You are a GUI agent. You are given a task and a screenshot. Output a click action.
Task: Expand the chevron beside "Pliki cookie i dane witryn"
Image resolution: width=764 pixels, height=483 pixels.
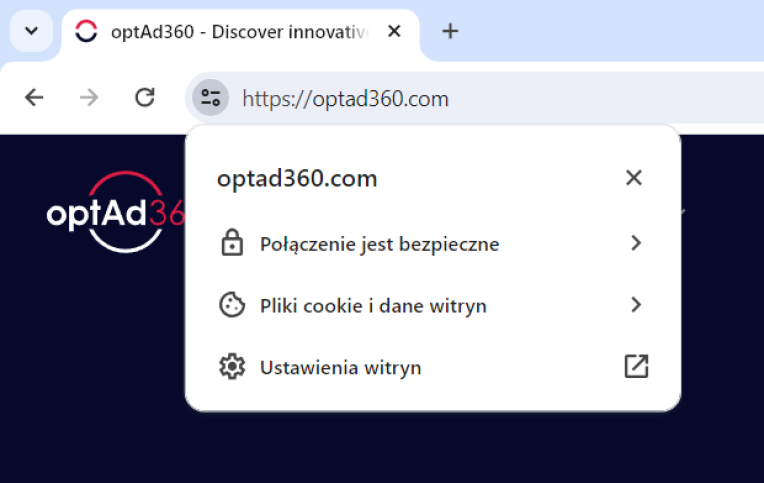pyautogui.click(x=636, y=305)
